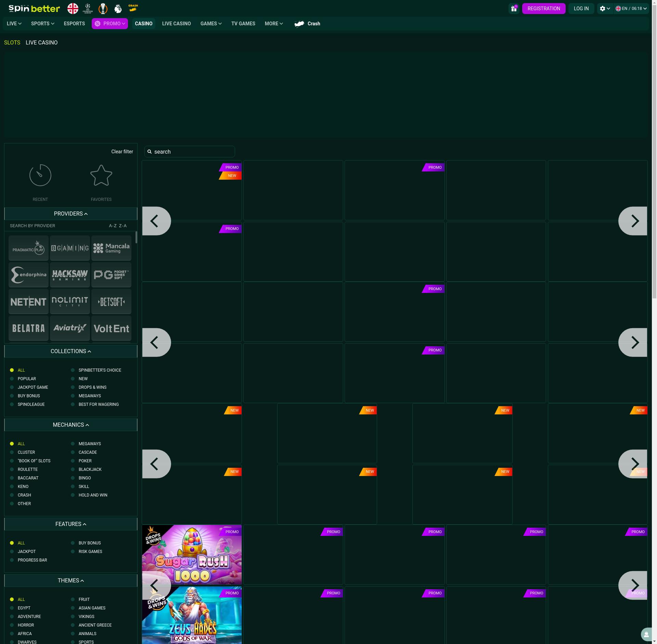Open the Premier League lion icon
The width and height of the screenshot is (657, 644).
click(118, 9)
